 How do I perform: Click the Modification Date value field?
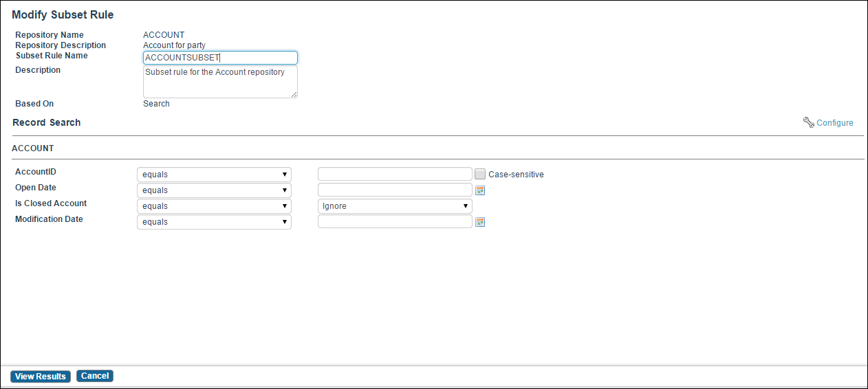click(x=395, y=221)
